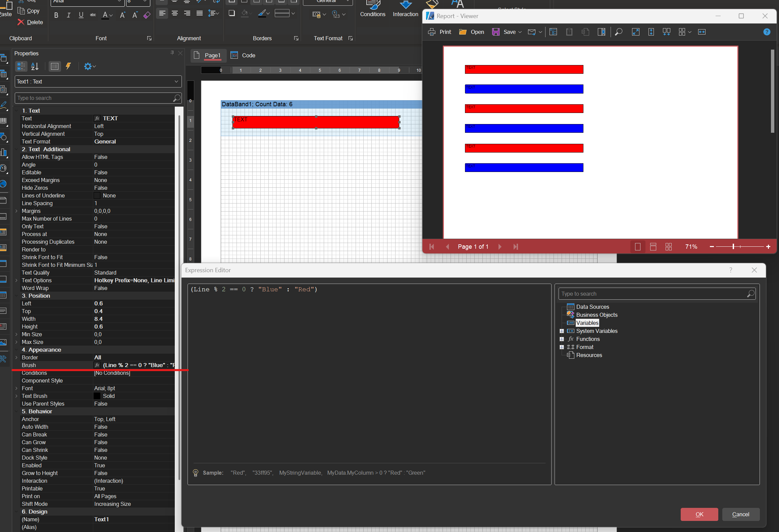Viewport: 779px width, 532px height.
Task: Click the one page height zoom icon
Action: [651, 32]
